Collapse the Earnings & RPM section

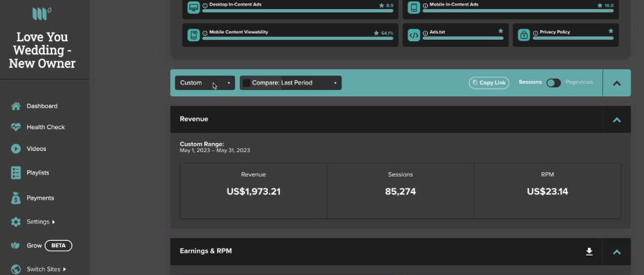[617, 252]
